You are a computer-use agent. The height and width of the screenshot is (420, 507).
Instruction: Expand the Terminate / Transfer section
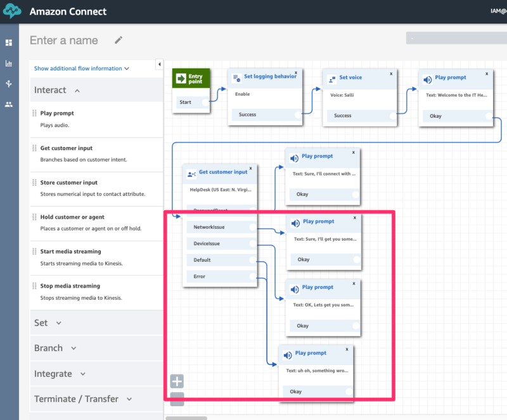point(97,398)
